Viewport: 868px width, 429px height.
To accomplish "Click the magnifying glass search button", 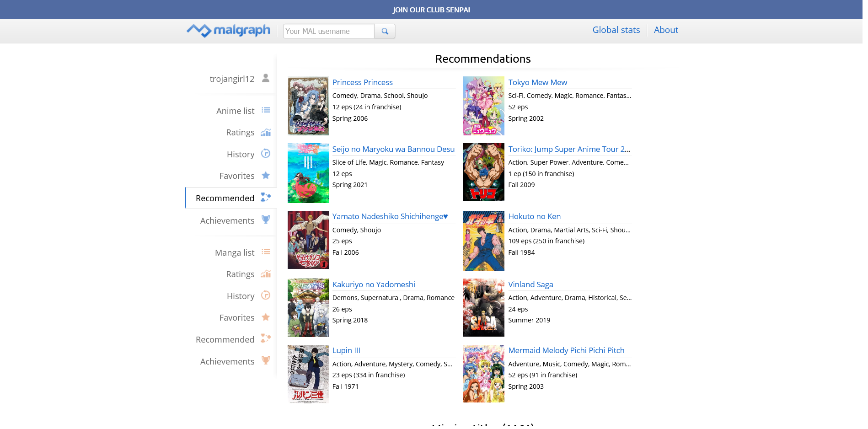I will 385,31.
